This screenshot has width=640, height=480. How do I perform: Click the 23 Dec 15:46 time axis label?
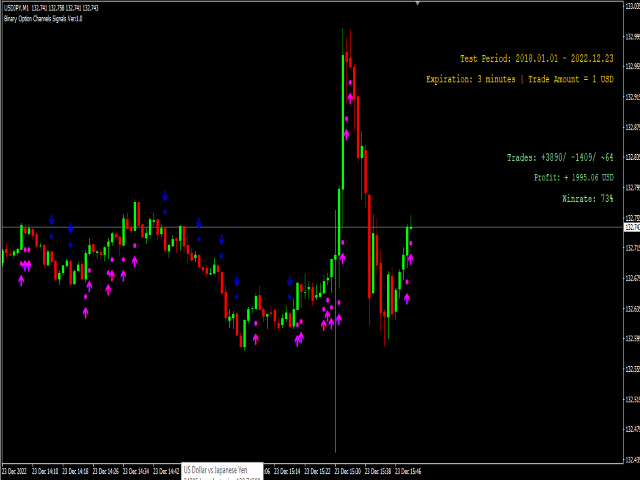pos(408,471)
